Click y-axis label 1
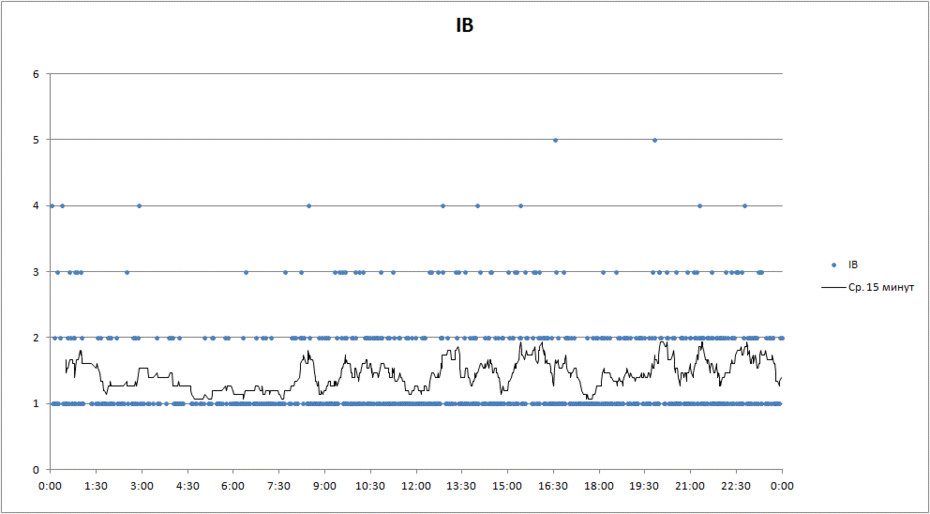Image resolution: width=930 pixels, height=514 pixels. point(36,403)
